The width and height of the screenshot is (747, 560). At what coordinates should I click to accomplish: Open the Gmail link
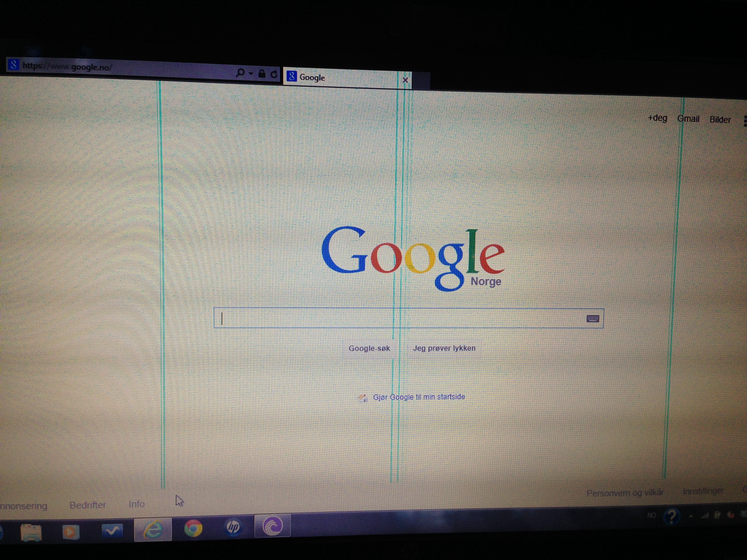pyautogui.click(x=688, y=119)
